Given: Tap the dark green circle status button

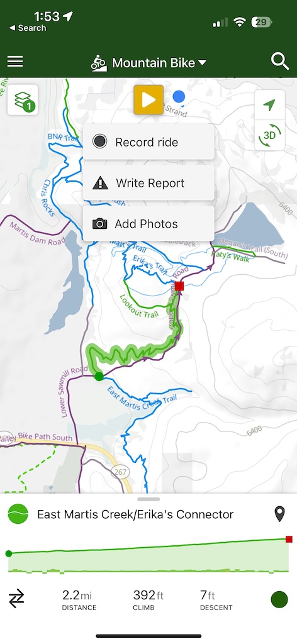Looking at the screenshot, I should (x=279, y=599).
